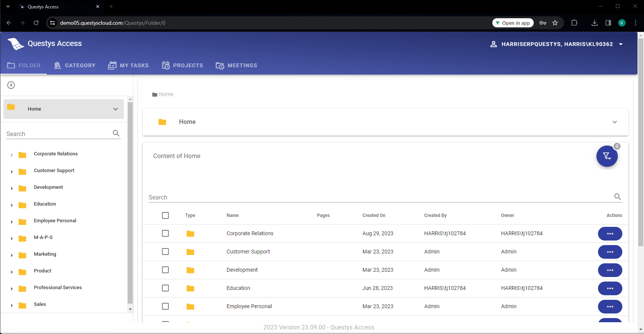Open actions menu for Corporate Relations row
Image resolution: width=644 pixels, height=334 pixels.
(x=610, y=234)
